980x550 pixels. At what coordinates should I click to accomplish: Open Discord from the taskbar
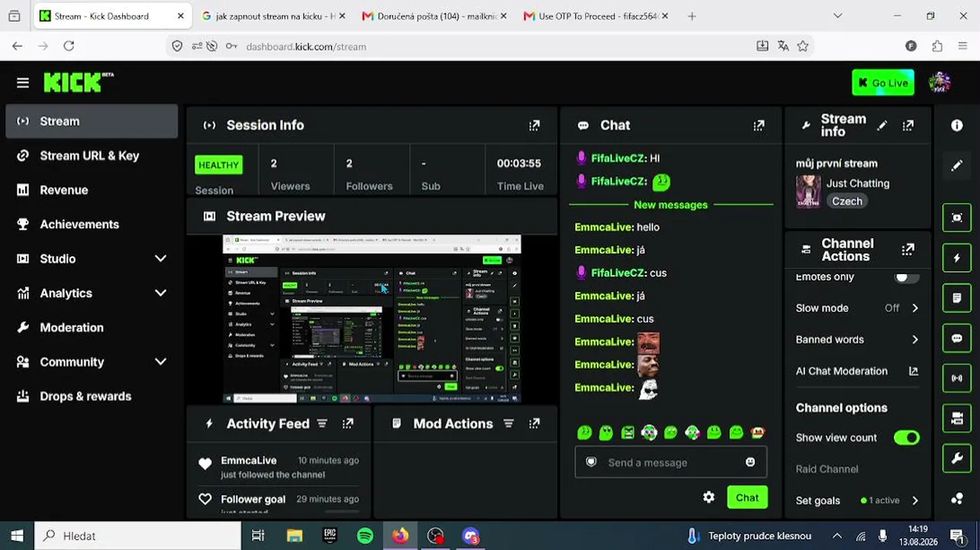(x=471, y=535)
